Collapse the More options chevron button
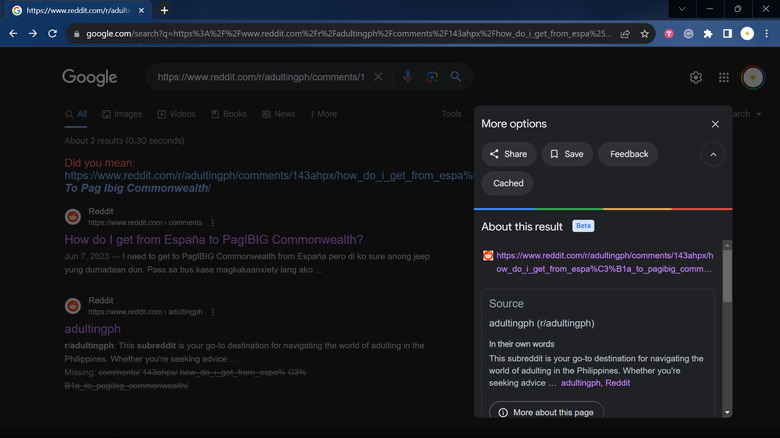 click(x=713, y=154)
